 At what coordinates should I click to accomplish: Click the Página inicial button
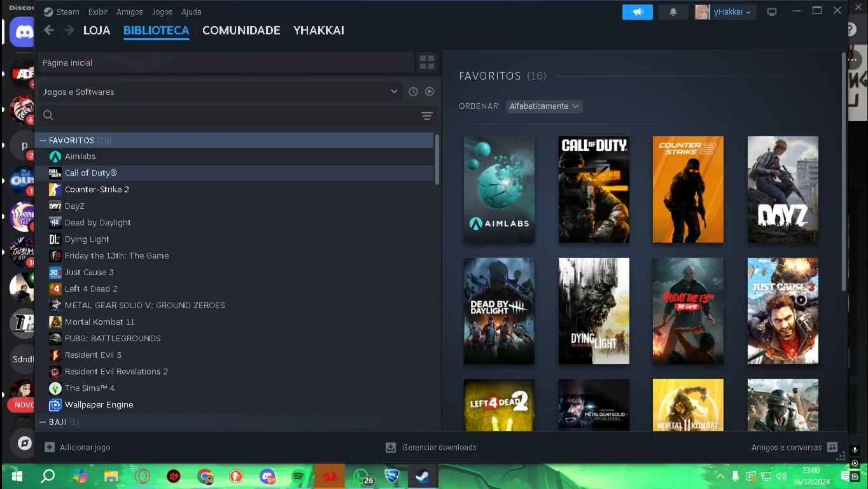pyautogui.click(x=226, y=62)
